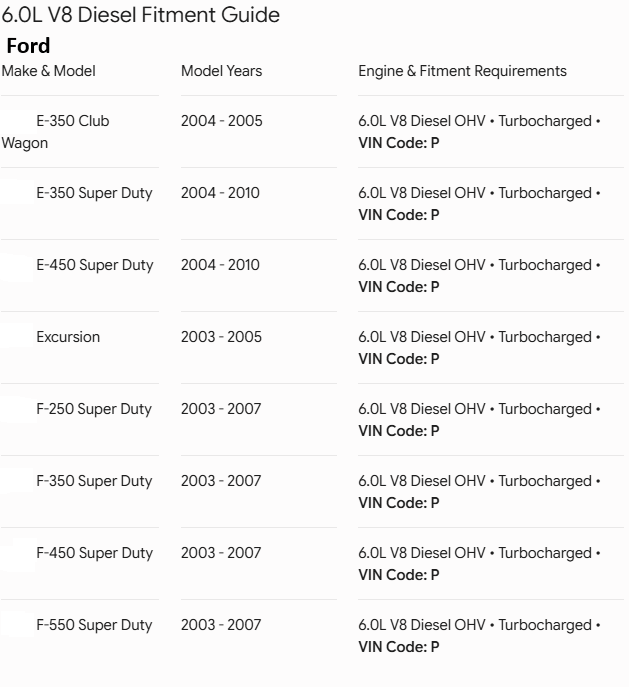Click the 6.0L V8 Diesel Fitment Guide title
The width and height of the screenshot is (629, 687).
(141, 15)
